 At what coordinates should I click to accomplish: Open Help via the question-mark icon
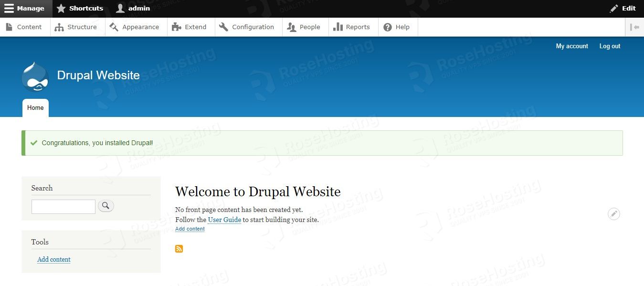388,27
